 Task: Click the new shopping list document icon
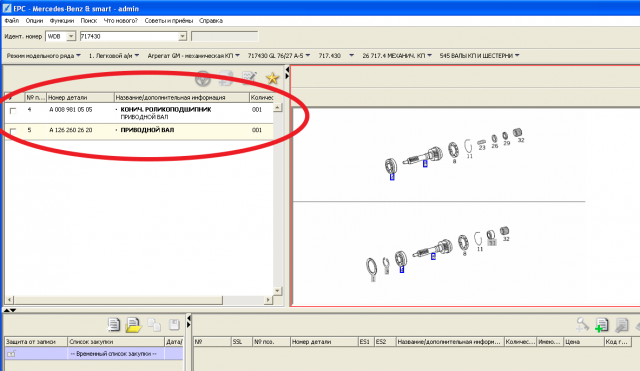coord(113,325)
